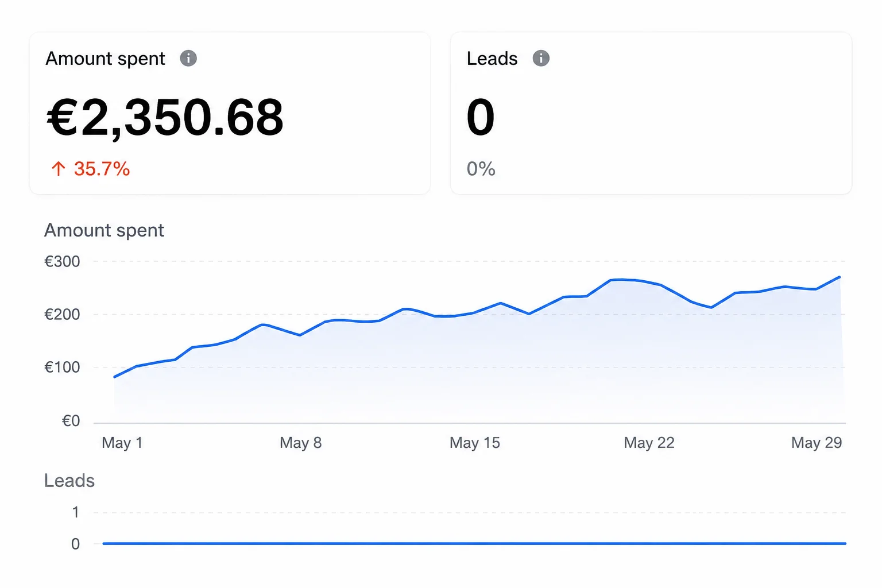Click the 0% leads change text
This screenshot has height=588, width=882.
point(481,169)
